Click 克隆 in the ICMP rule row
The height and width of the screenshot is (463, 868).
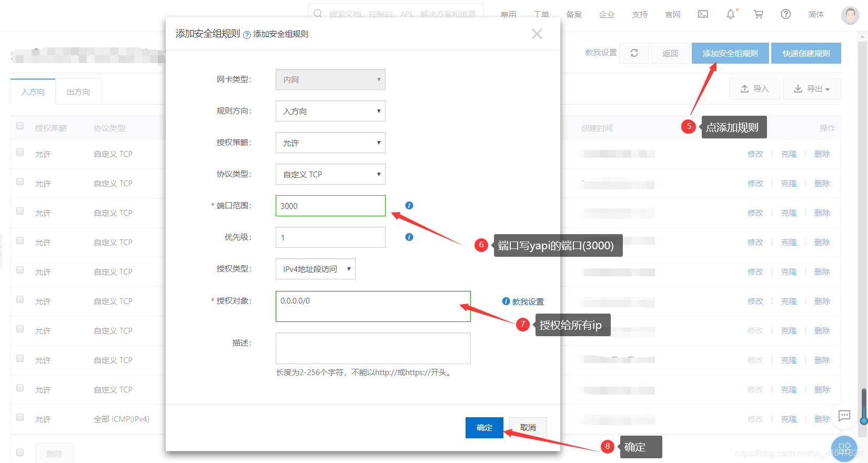[789, 419]
